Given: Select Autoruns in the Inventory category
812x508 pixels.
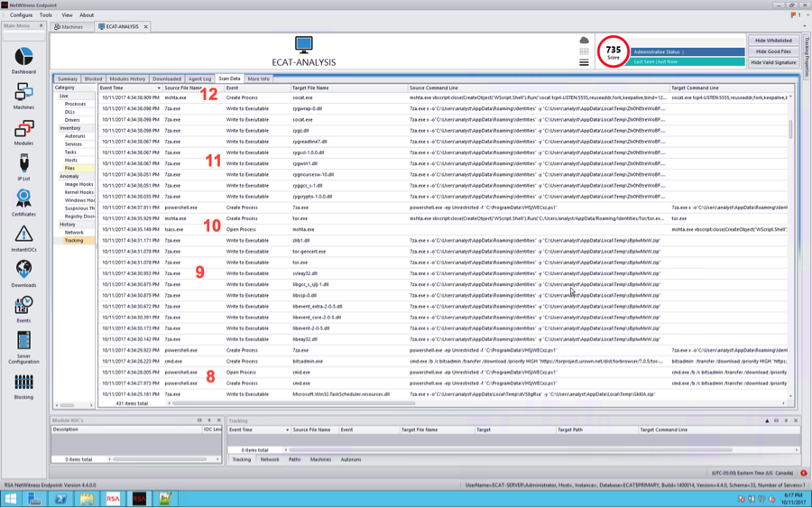Looking at the screenshot, I should (75, 136).
